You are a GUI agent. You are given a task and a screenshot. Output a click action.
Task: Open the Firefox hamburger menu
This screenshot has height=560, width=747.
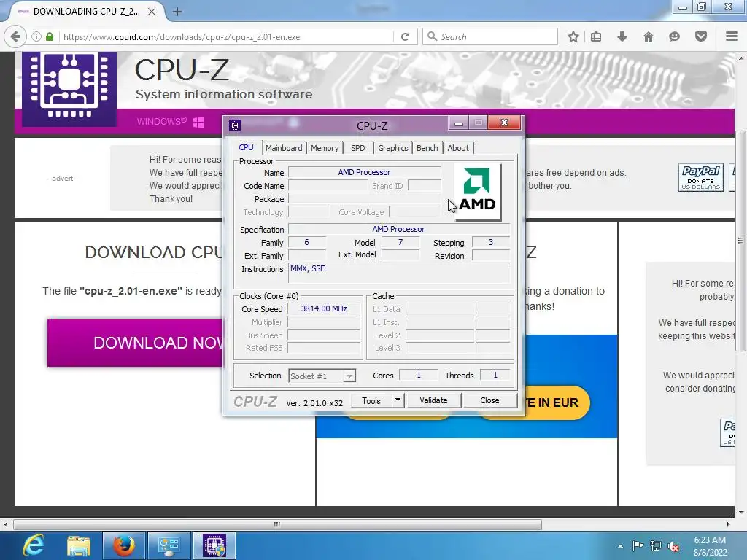(732, 36)
